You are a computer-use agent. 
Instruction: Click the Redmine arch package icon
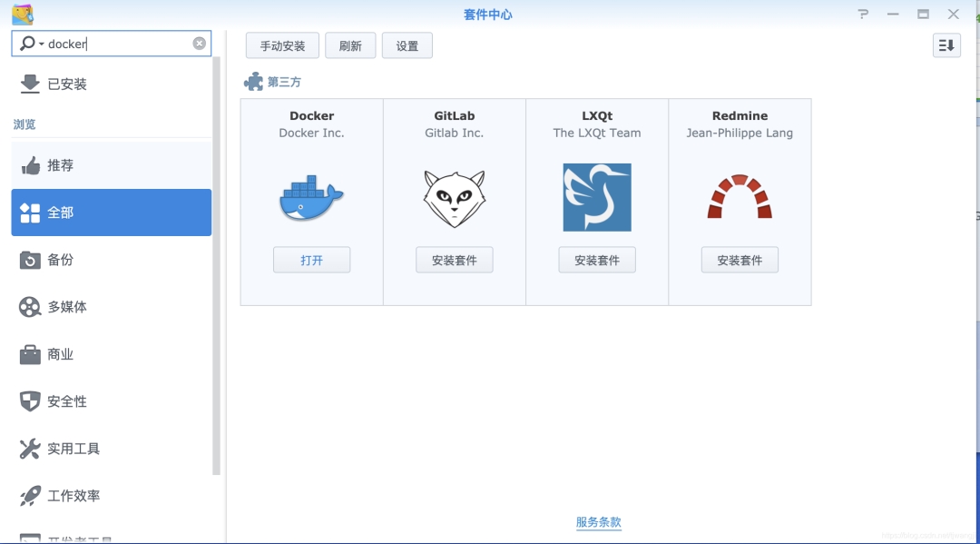[740, 196]
